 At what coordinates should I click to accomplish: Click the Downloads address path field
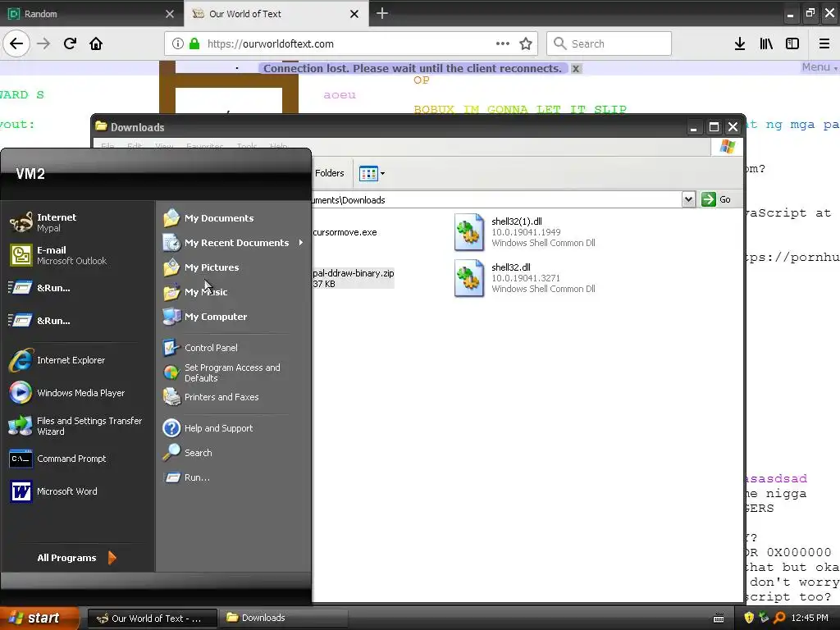[x=495, y=200]
